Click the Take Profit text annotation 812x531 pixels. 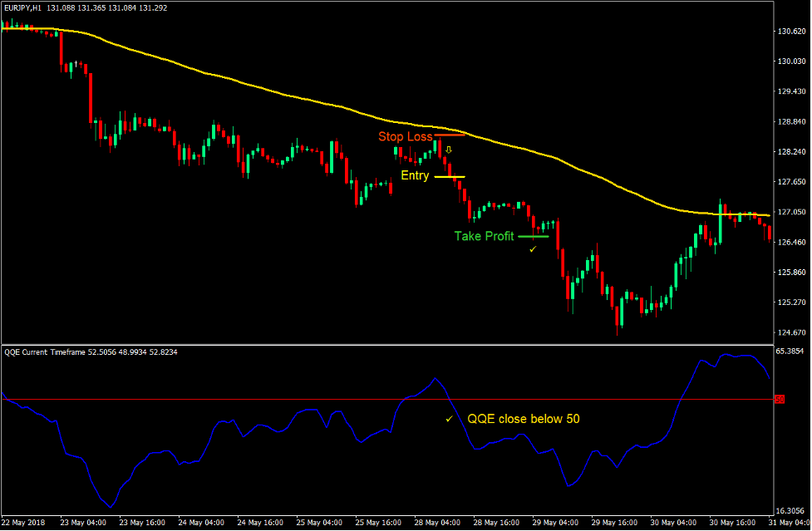[483, 236]
